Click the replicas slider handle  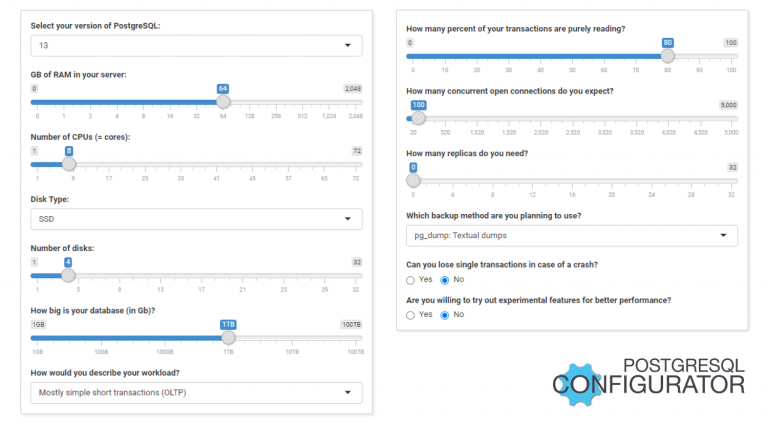pyautogui.click(x=413, y=181)
